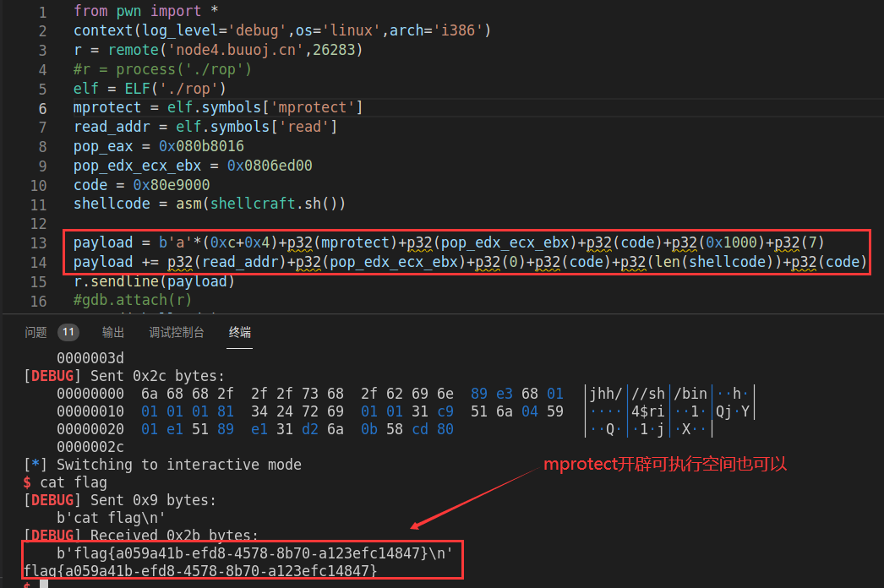Image resolution: width=884 pixels, height=588 pixels.
Task: Click the problems count badge 11
Action: point(68,332)
